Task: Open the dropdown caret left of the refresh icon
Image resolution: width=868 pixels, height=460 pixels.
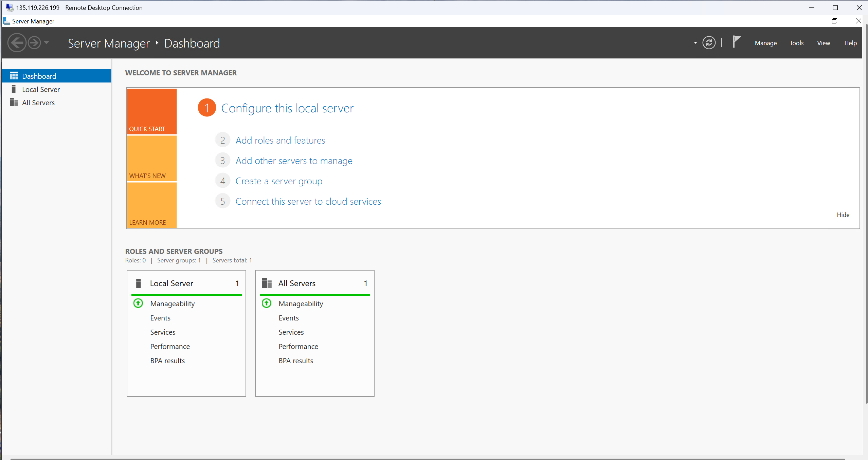Action: click(x=695, y=43)
